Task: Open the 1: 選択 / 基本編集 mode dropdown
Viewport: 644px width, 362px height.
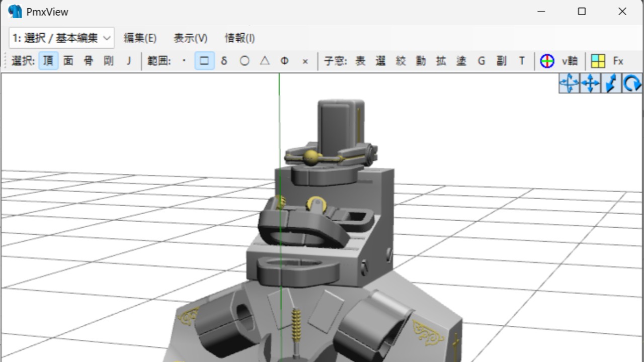Action: click(x=60, y=38)
